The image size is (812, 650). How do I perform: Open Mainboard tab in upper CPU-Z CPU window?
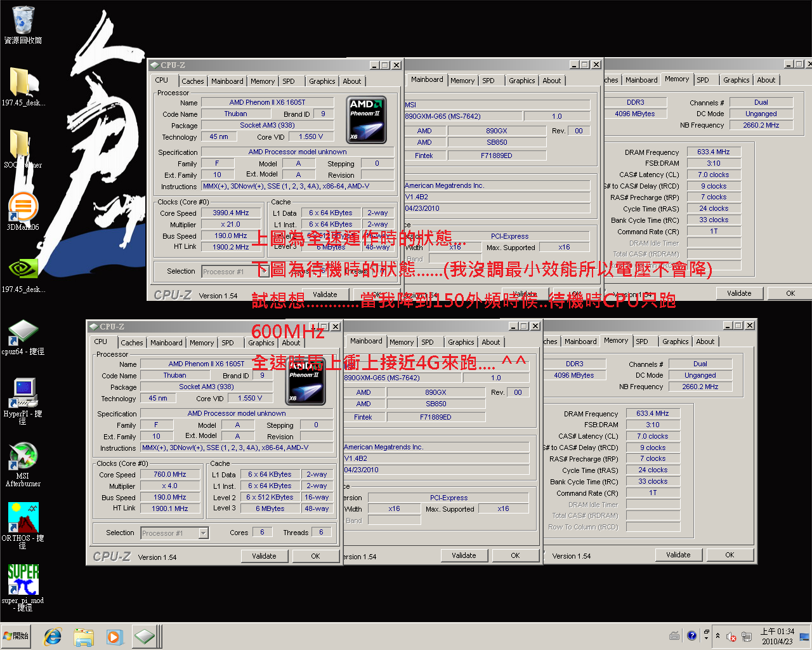pos(227,81)
